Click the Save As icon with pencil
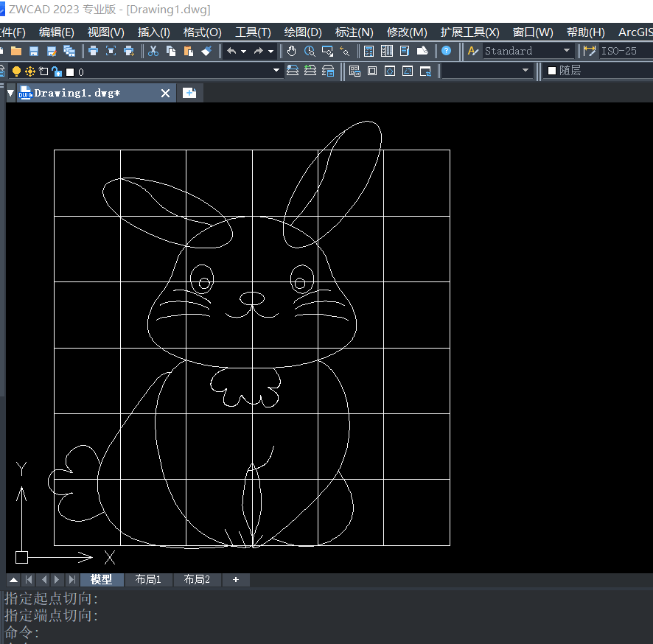The image size is (653, 644). [52, 51]
